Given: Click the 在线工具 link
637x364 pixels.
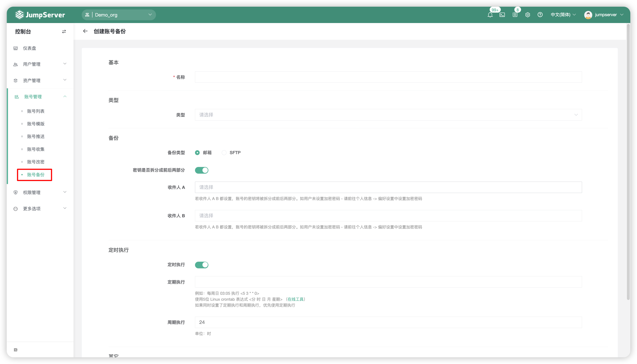Looking at the screenshot, I should (295, 299).
